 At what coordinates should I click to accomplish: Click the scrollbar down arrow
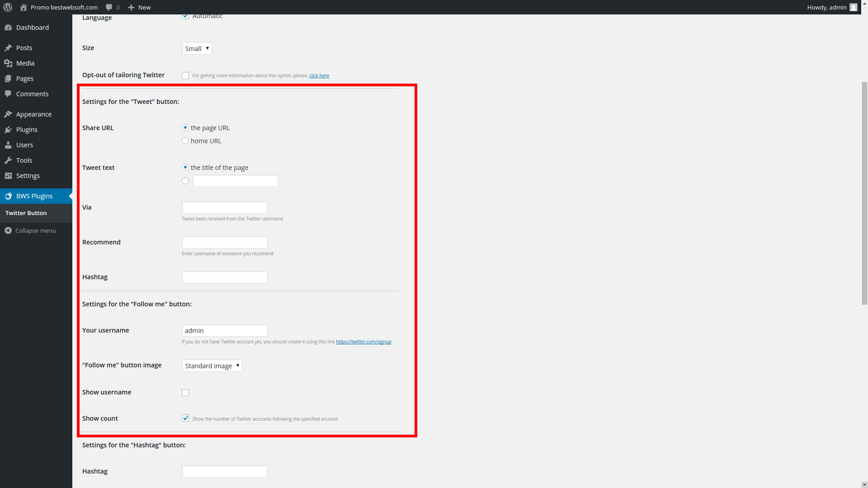click(864, 484)
